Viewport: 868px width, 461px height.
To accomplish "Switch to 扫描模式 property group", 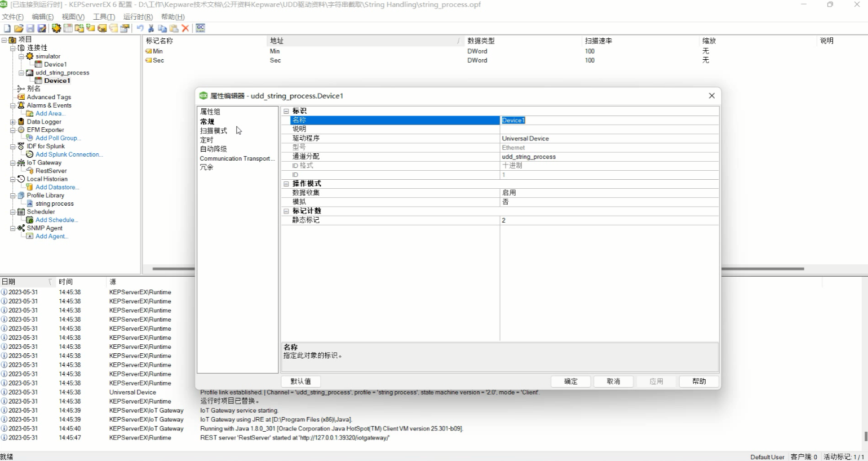I will coord(214,131).
